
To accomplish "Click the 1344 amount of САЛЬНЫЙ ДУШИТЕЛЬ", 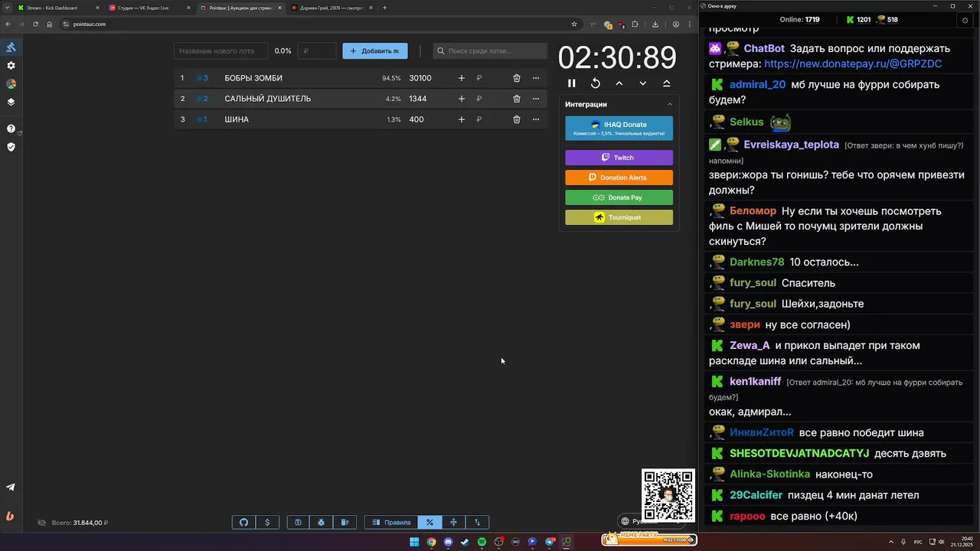I will [x=418, y=99].
